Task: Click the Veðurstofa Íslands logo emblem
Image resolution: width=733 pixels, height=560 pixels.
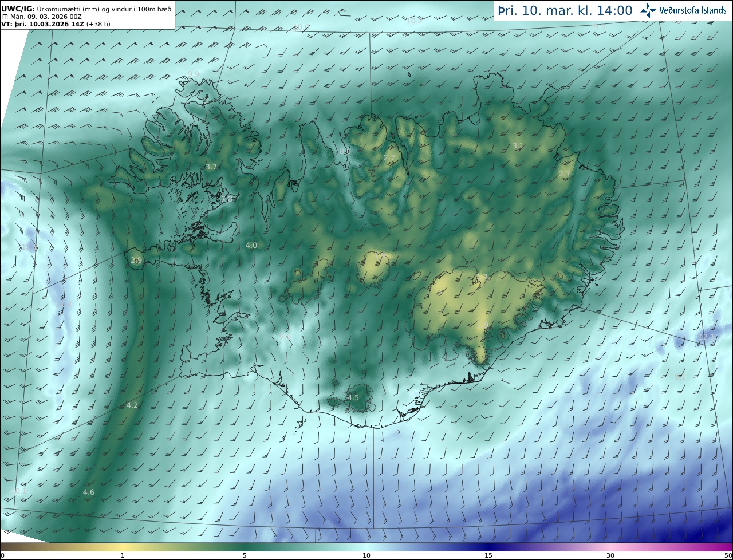Action: pos(648,10)
